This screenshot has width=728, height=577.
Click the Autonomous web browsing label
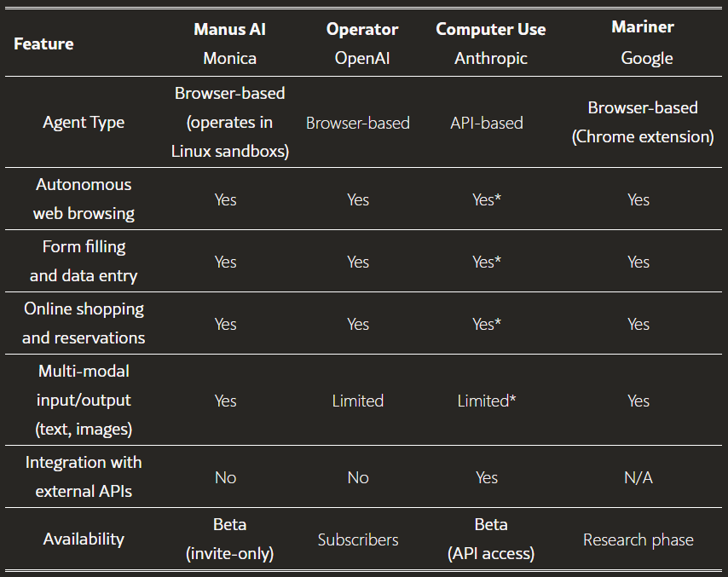[x=84, y=199]
